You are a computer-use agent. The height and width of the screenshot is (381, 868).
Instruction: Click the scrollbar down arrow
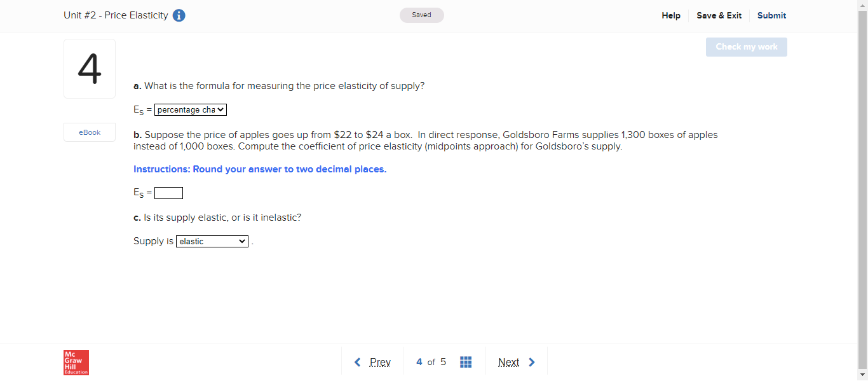[863, 376]
